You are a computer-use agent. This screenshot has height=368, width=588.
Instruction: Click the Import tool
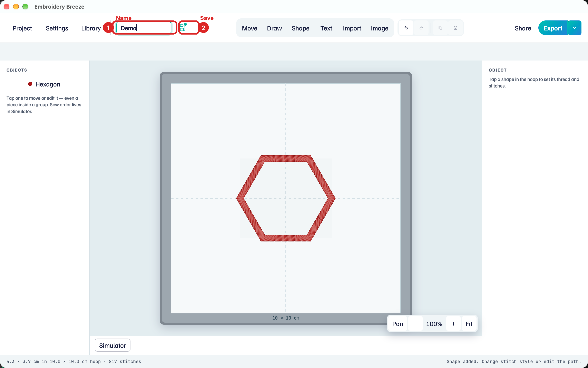pyautogui.click(x=352, y=28)
